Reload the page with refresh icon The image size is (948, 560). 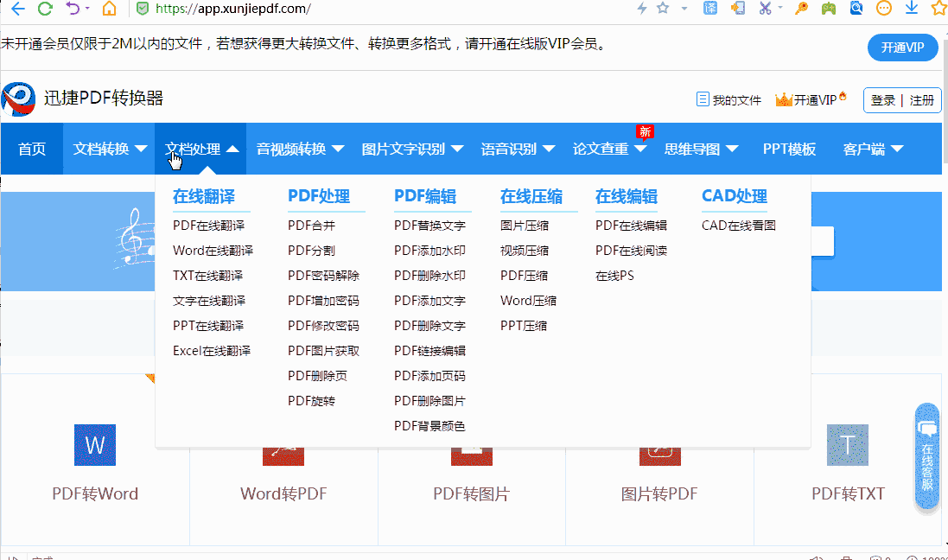(x=45, y=9)
